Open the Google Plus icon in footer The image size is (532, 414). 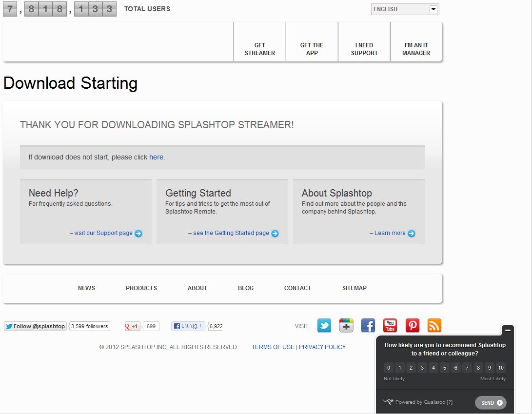coord(346,325)
